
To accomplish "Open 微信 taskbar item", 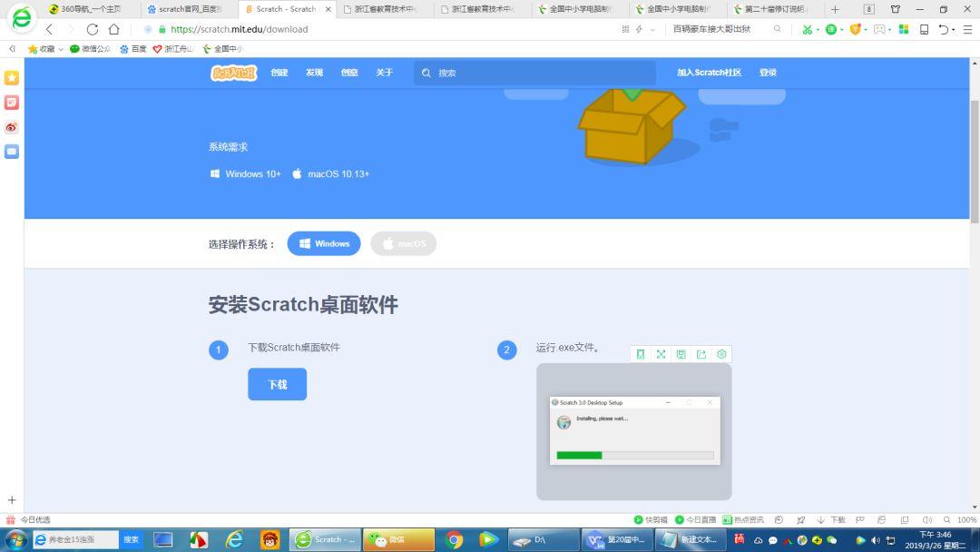I will point(398,540).
